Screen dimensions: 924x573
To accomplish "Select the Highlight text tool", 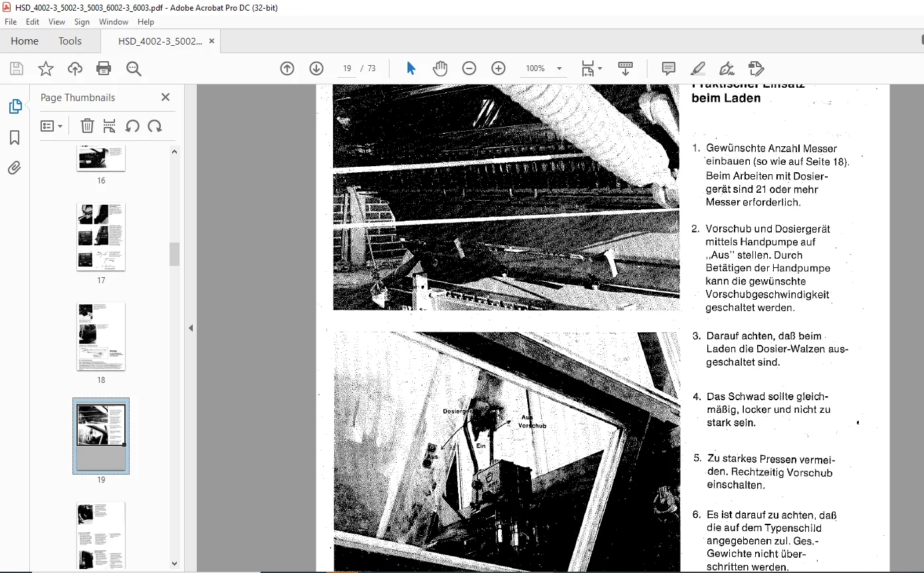I will click(x=698, y=68).
